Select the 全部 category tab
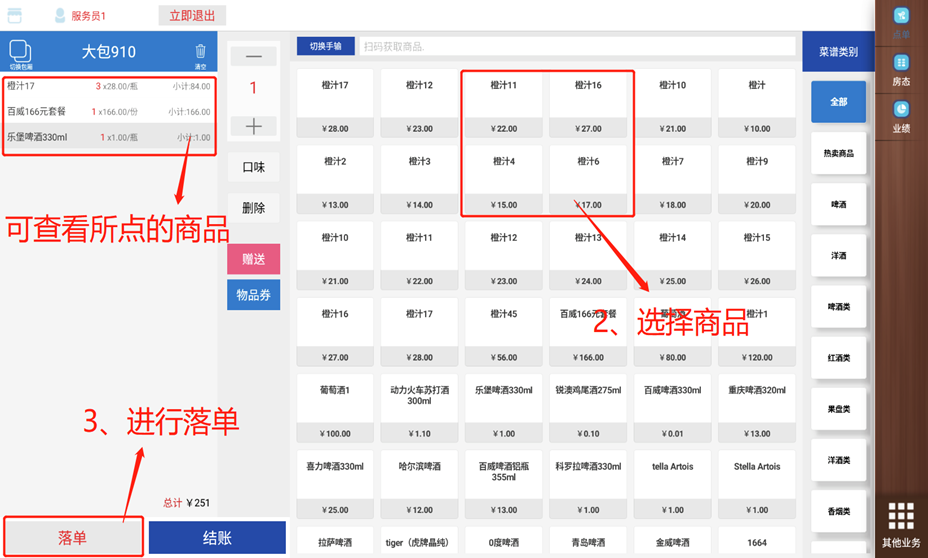 [838, 102]
